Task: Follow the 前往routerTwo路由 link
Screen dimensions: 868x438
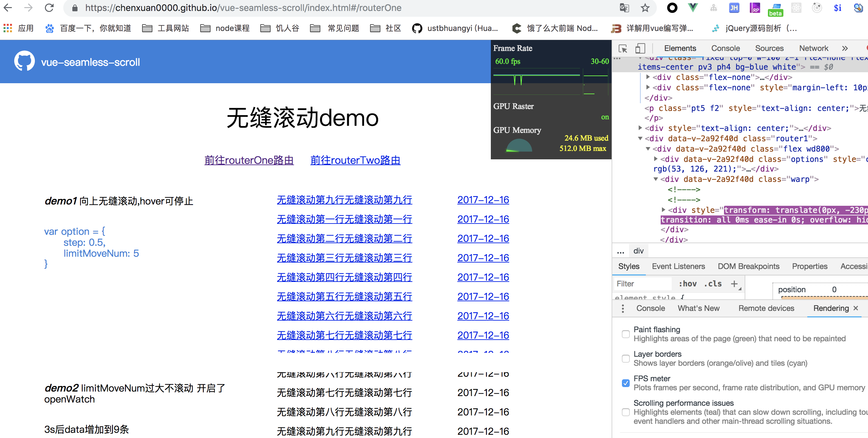Action: click(355, 160)
